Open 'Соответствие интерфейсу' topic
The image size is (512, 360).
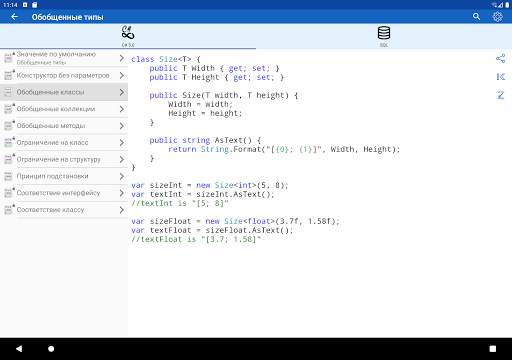[64, 193]
